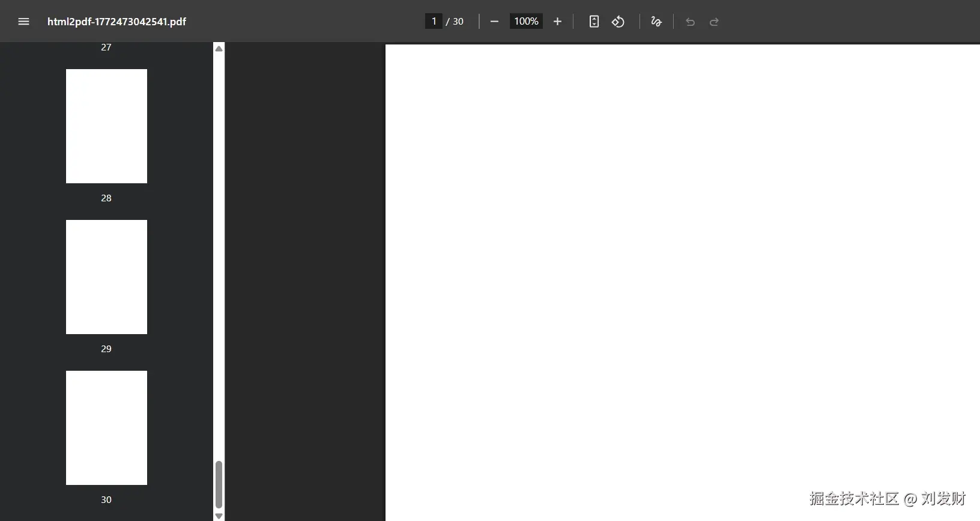980x521 pixels.
Task: Toggle fit to page icon
Action: [594, 22]
